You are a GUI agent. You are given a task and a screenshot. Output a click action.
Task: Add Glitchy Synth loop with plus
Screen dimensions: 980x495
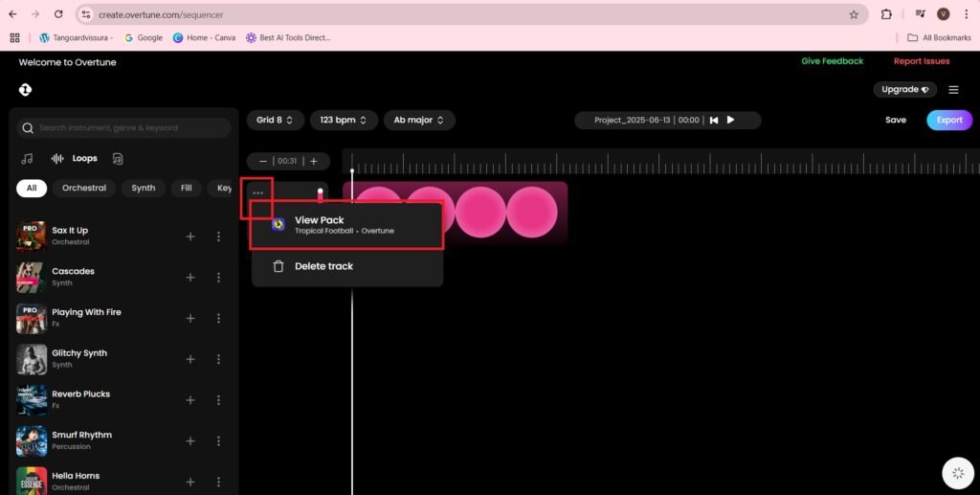pos(190,359)
